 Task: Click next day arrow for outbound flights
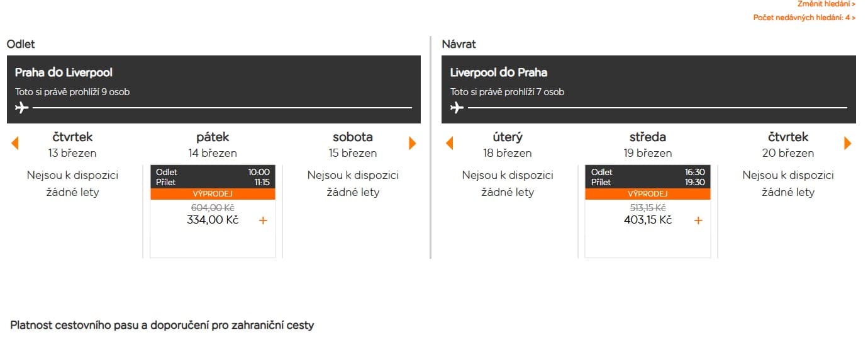pos(413,144)
